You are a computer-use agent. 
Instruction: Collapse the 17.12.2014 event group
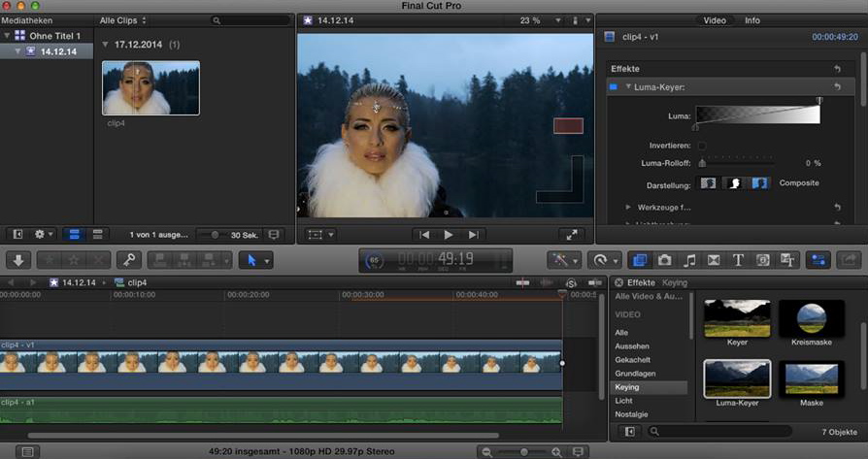(107, 45)
